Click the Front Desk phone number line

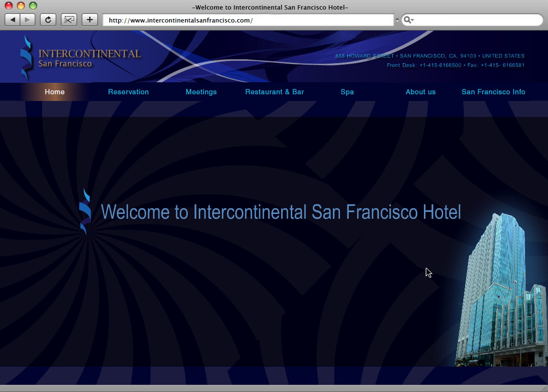(456, 65)
